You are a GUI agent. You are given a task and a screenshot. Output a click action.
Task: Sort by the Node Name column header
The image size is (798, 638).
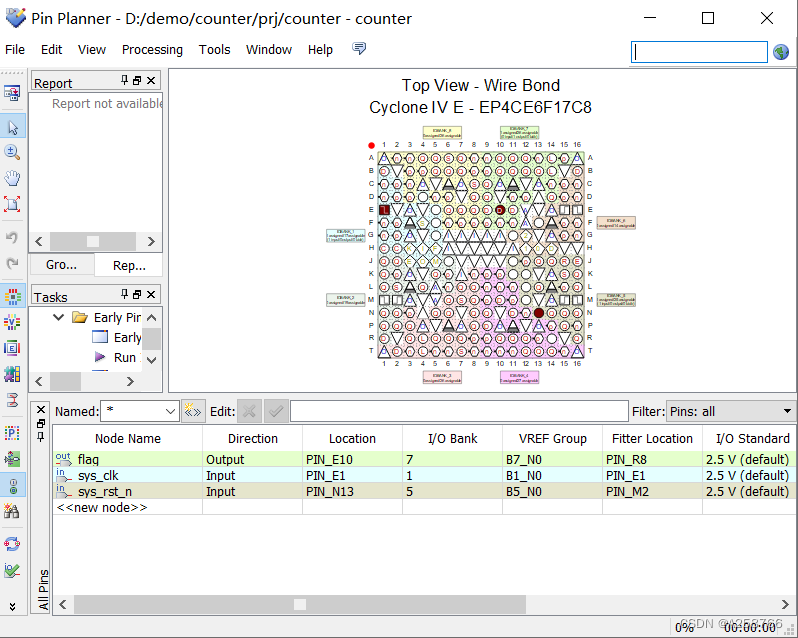[128, 439]
